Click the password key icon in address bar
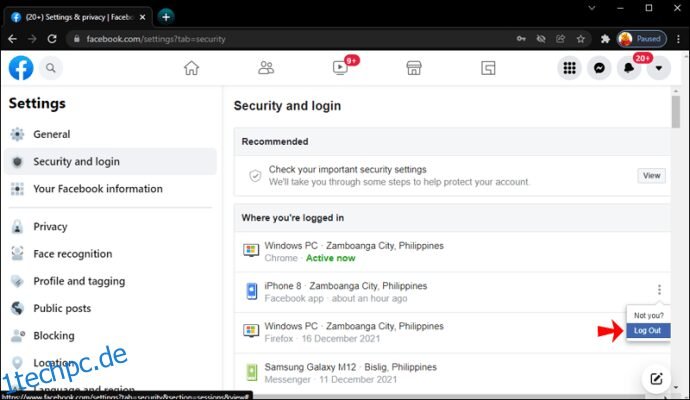The image size is (690, 400). [521, 39]
